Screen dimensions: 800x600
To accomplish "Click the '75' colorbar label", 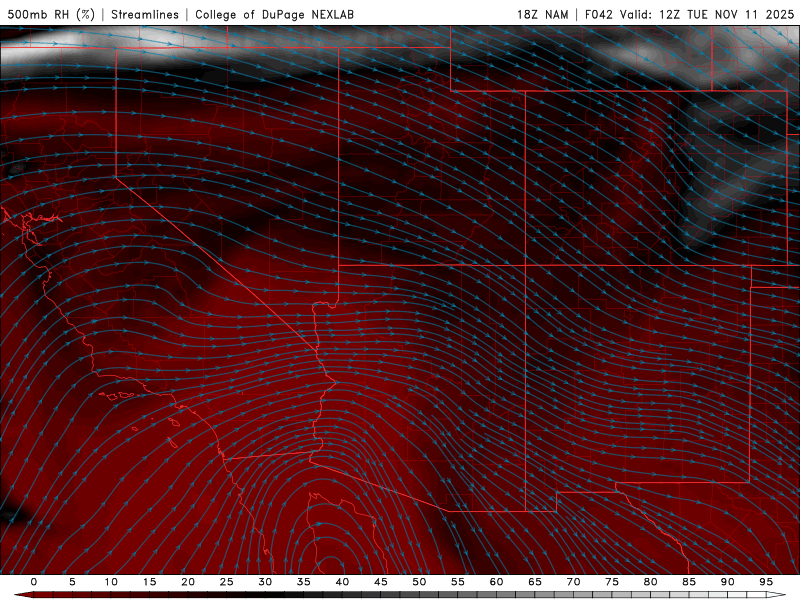I will 612,582.
